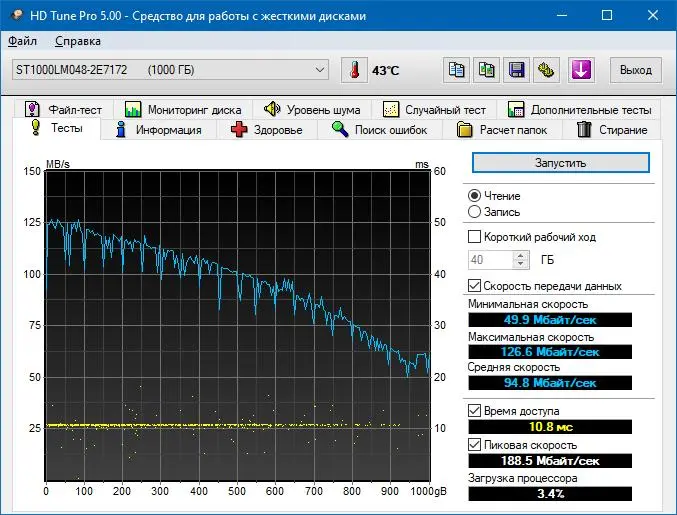
Task: Copy test results to clipboard icon
Action: click(456, 70)
